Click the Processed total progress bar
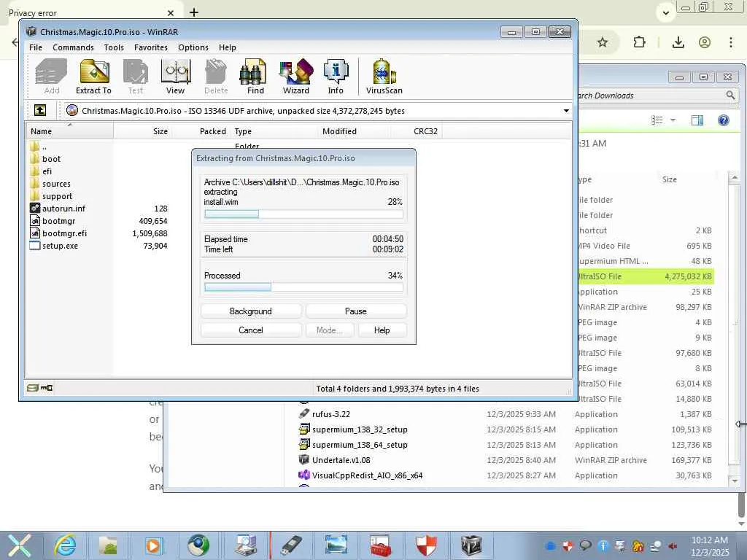The width and height of the screenshot is (747, 560). (x=303, y=287)
